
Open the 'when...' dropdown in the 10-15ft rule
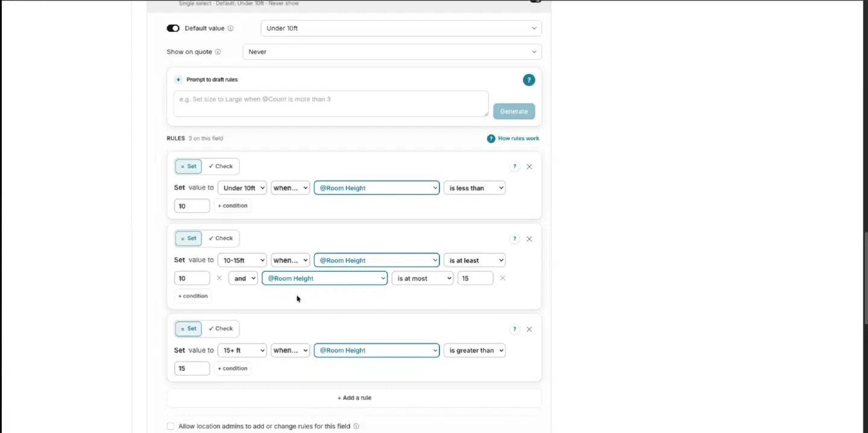pos(291,260)
